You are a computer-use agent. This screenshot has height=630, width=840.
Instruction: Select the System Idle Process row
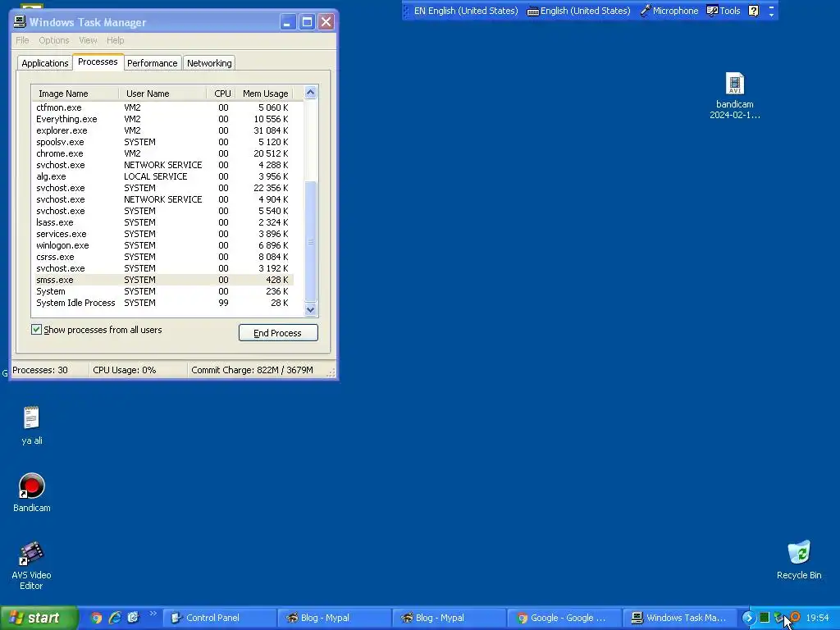pyautogui.click(x=163, y=303)
